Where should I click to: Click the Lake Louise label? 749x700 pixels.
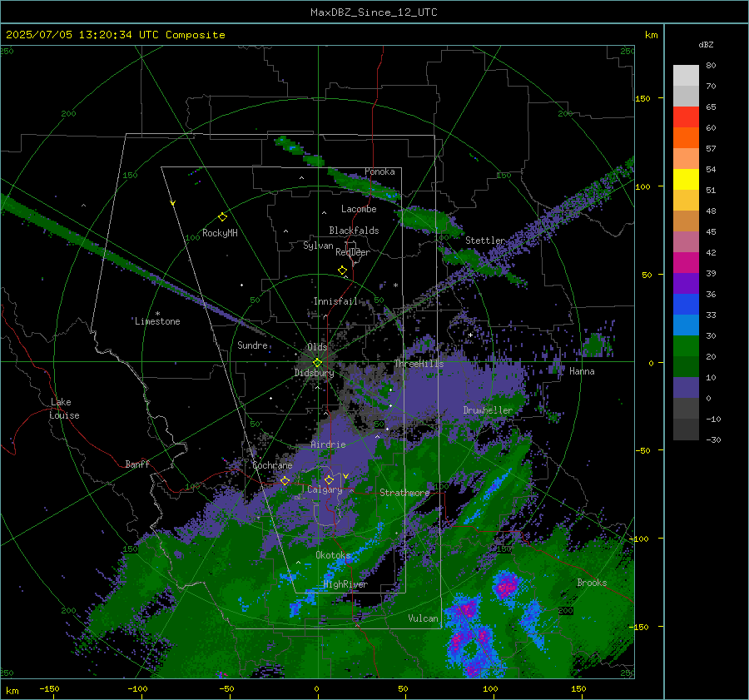(64, 409)
